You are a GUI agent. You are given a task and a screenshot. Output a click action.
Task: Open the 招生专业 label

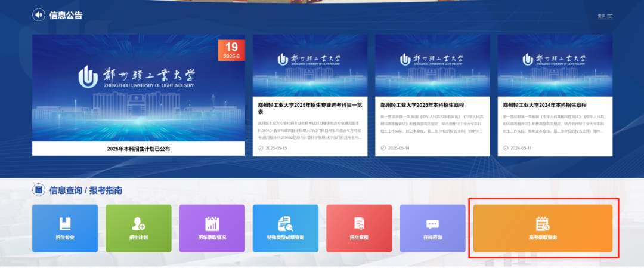tap(65, 238)
